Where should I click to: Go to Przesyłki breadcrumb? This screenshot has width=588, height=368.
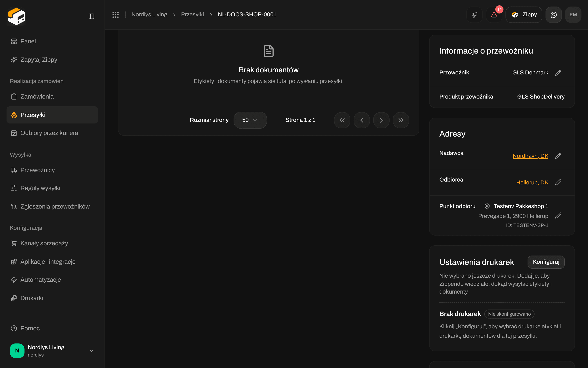click(x=193, y=15)
